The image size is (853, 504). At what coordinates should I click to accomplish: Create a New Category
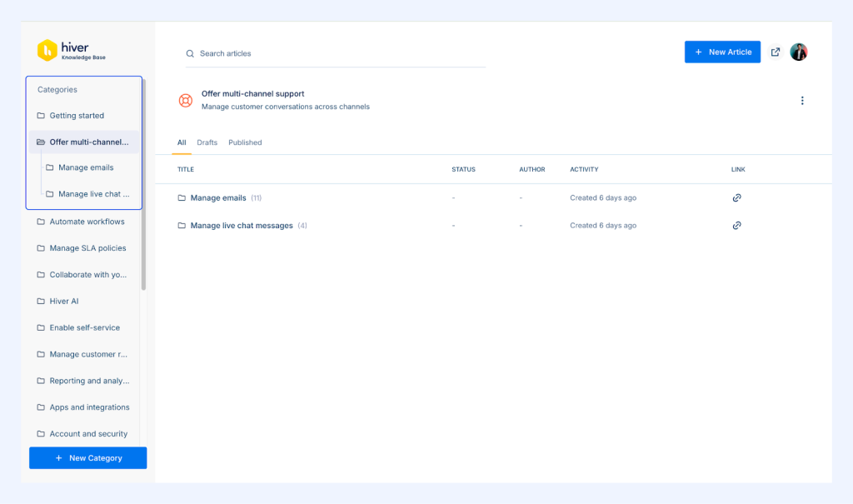pos(87,457)
